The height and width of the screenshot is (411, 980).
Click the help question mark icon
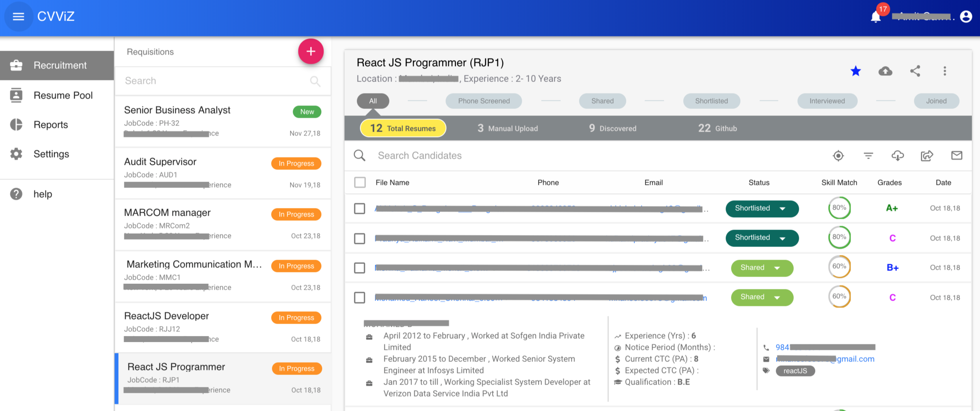pyautogui.click(x=16, y=194)
